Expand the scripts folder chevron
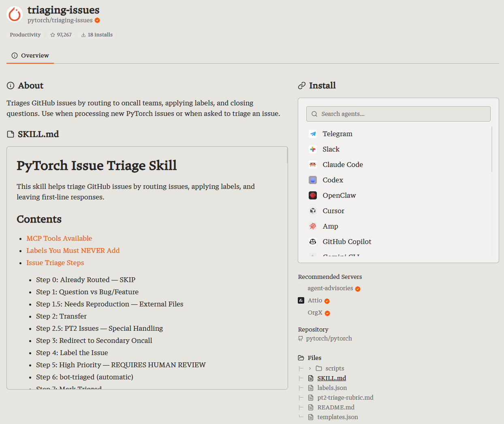The image size is (504, 424). click(310, 368)
